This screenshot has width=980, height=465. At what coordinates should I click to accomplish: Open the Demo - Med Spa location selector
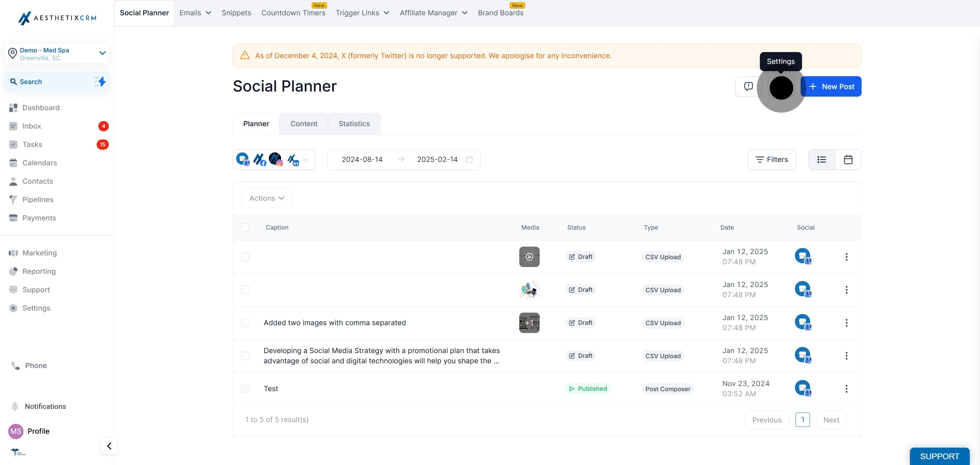point(57,54)
